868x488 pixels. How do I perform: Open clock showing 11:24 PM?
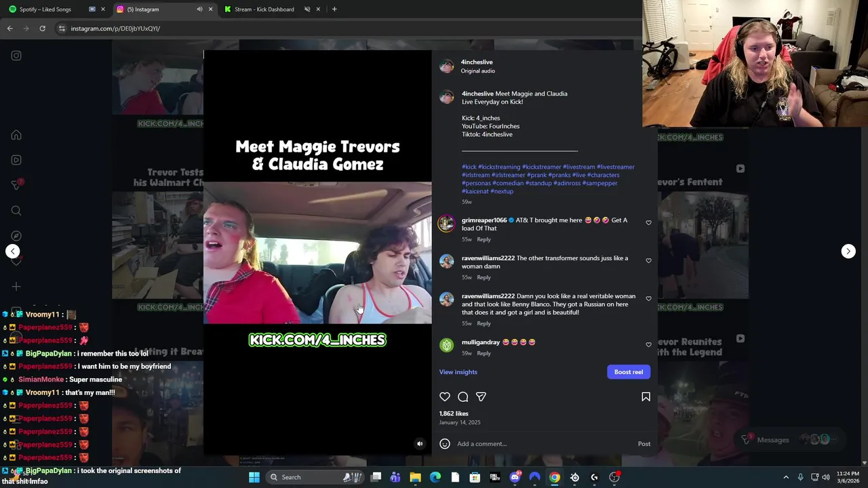848,477
